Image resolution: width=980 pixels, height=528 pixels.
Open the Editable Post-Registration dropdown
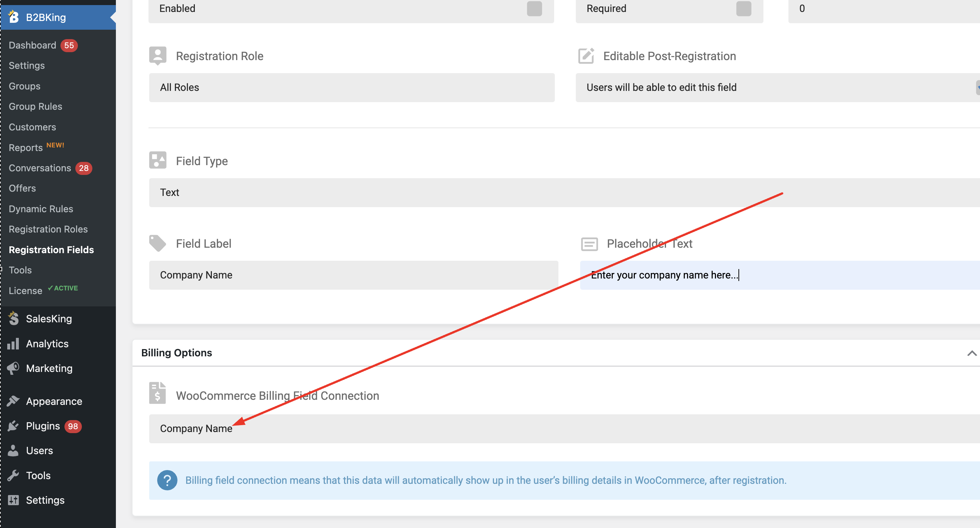(778, 88)
